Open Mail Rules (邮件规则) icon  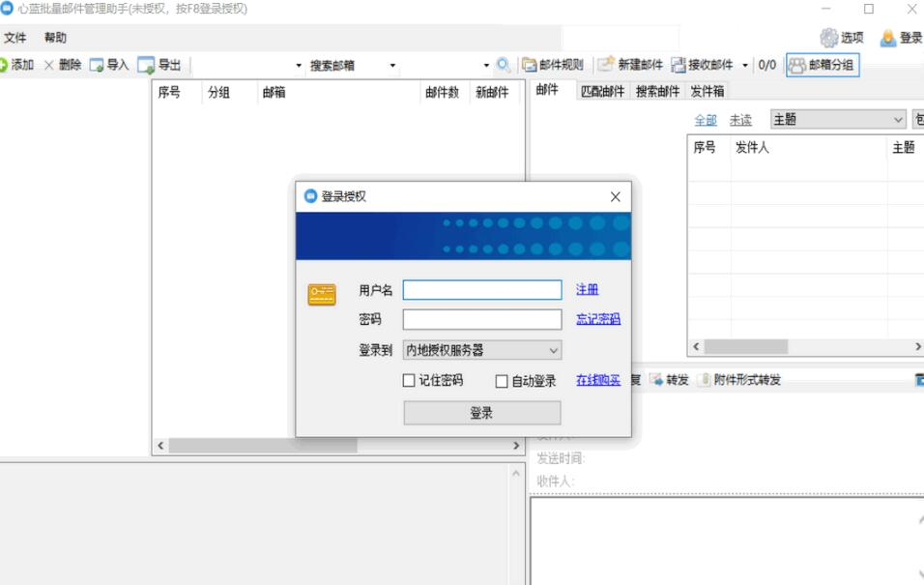coord(530,65)
